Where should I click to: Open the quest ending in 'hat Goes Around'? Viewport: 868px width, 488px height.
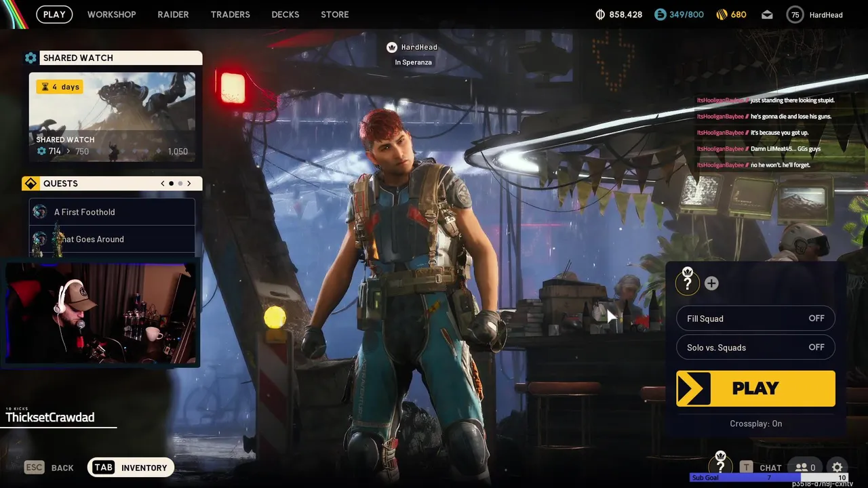pyautogui.click(x=112, y=239)
